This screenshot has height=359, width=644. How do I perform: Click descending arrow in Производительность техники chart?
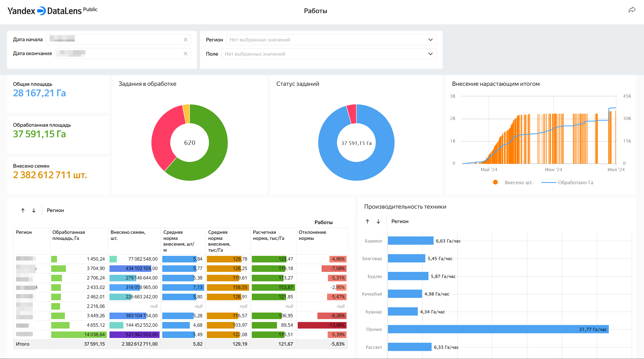(378, 221)
